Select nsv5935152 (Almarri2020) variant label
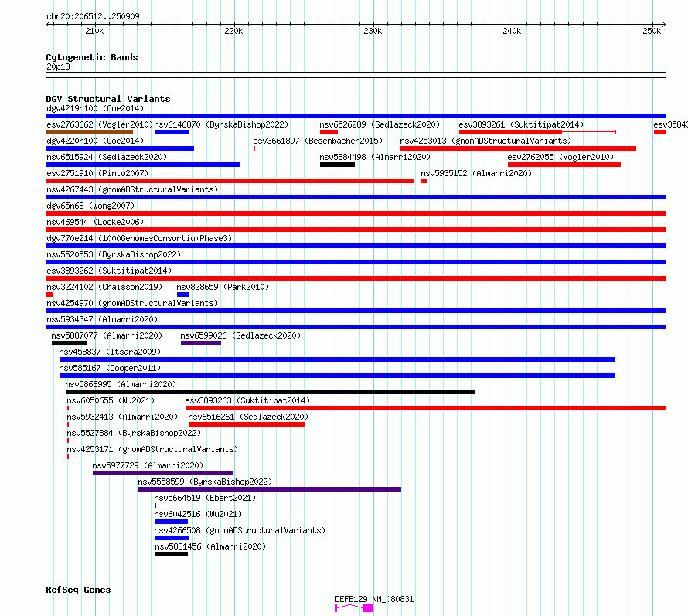The height and width of the screenshot is (616, 688). click(476, 173)
